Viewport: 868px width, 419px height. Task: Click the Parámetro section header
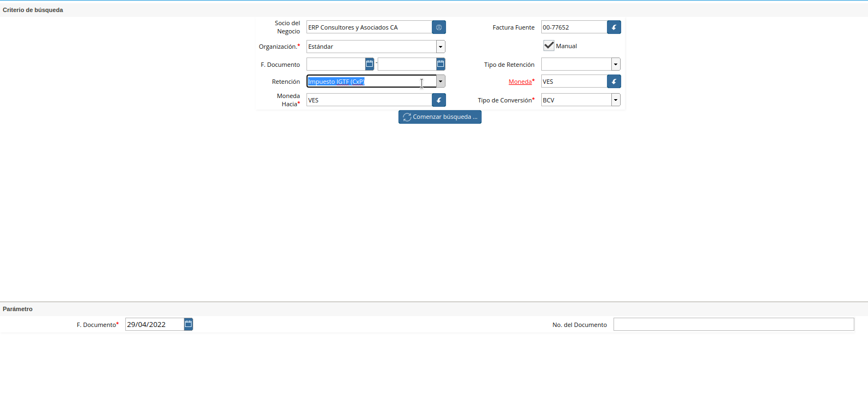pos(18,309)
